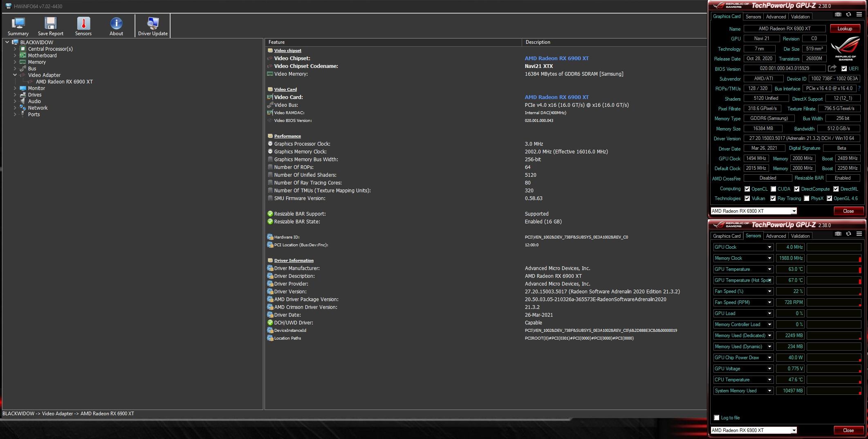Collapse BLACKWIDOW root tree node
This screenshot has width=868, height=439.
(7, 42)
